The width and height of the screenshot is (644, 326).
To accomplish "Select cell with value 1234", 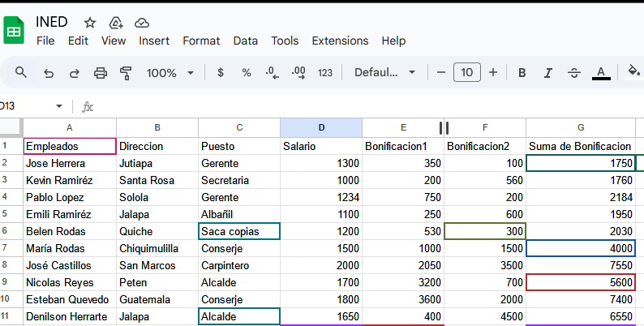I will tap(321, 197).
